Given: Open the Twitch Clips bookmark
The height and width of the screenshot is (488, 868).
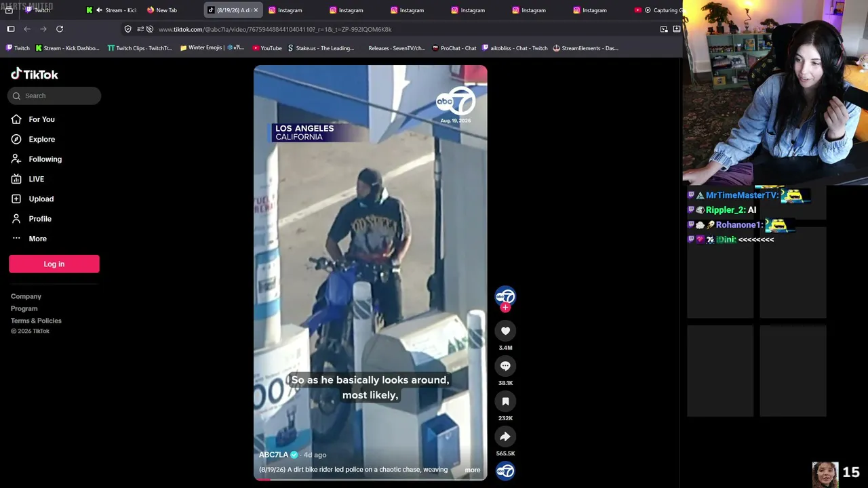Looking at the screenshot, I should pos(140,48).
